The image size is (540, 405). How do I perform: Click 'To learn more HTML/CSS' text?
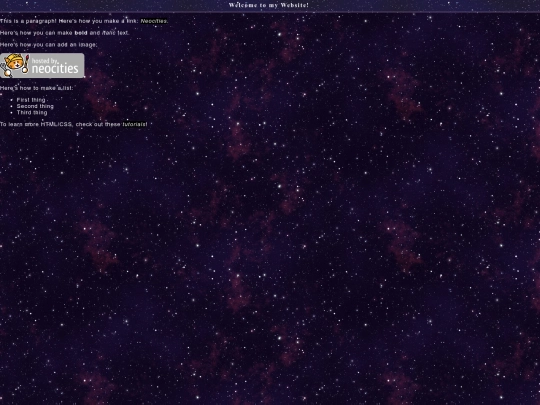pyautogui.click(x=36, y=124)
